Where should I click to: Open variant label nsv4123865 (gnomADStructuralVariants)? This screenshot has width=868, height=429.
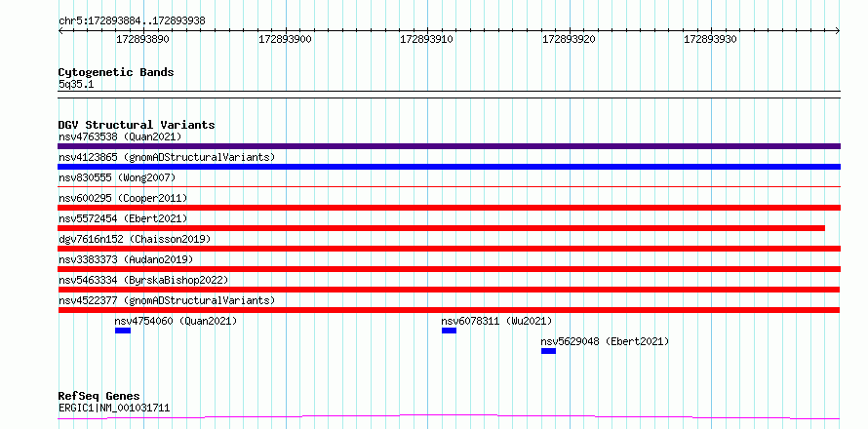click(167, 157)
